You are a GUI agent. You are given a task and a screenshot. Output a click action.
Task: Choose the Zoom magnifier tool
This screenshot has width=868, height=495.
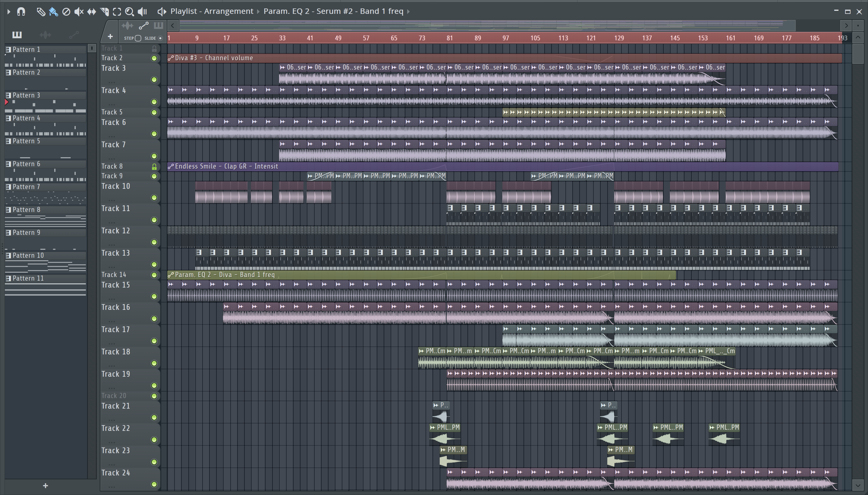click(129, 12)
